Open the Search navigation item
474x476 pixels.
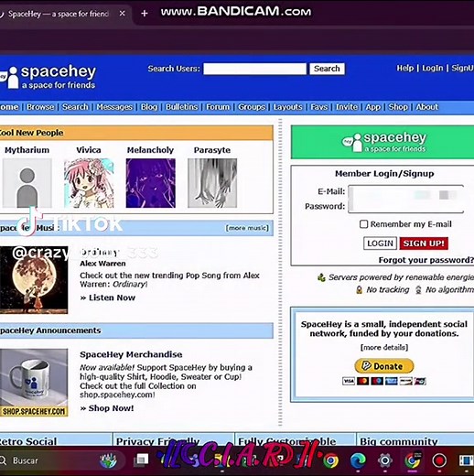tap(75, 107)
